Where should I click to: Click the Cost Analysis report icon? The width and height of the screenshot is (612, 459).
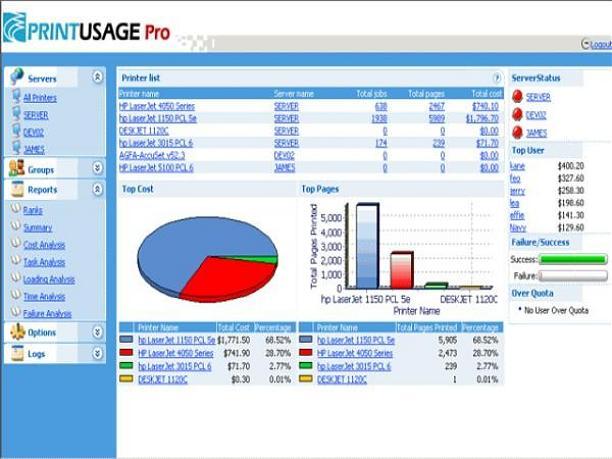point(15,242)
